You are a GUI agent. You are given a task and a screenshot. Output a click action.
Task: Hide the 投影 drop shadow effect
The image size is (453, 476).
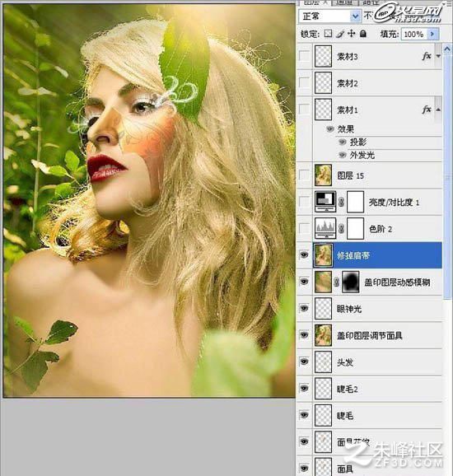342,142
